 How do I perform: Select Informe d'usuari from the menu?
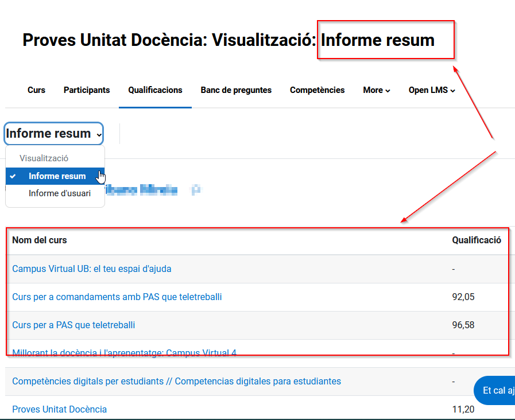pos(60,193)
